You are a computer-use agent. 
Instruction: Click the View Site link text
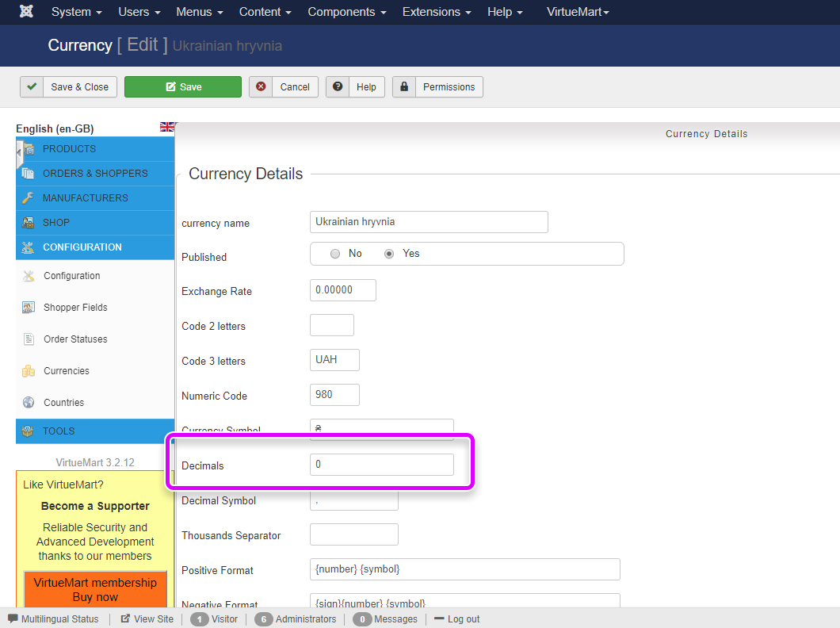154,619
